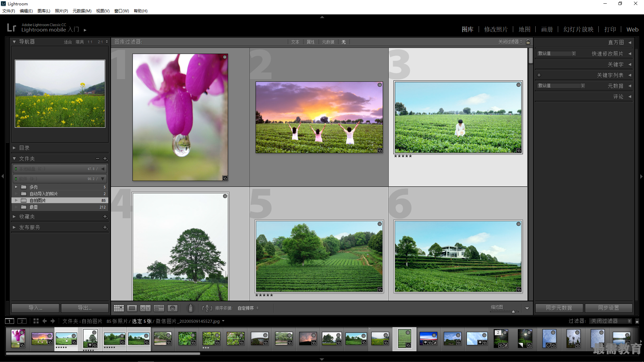Open 关闭过滤器 preset dropdown in filter bar

[510, 42]
